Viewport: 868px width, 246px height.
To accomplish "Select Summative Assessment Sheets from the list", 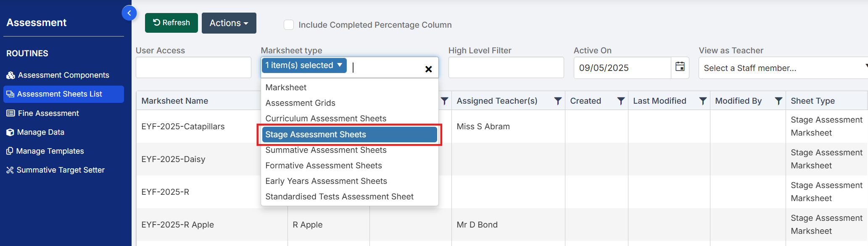I will (326, 150).
